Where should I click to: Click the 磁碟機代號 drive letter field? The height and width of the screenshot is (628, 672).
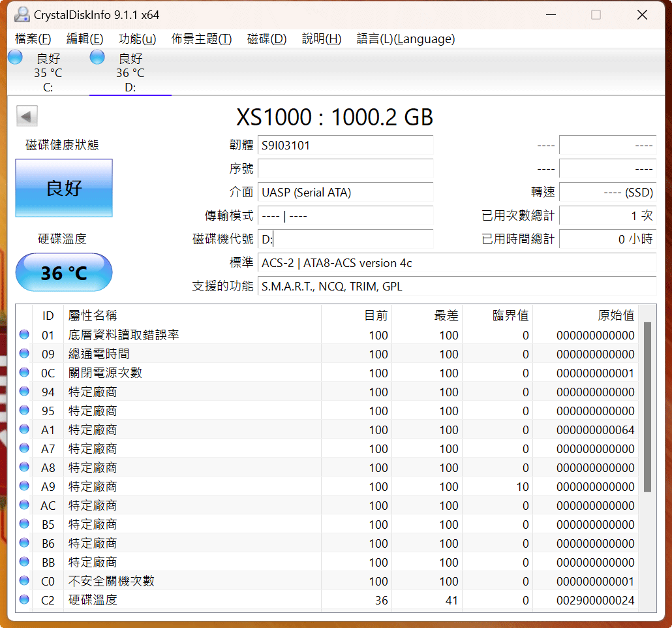coord(345,239)
